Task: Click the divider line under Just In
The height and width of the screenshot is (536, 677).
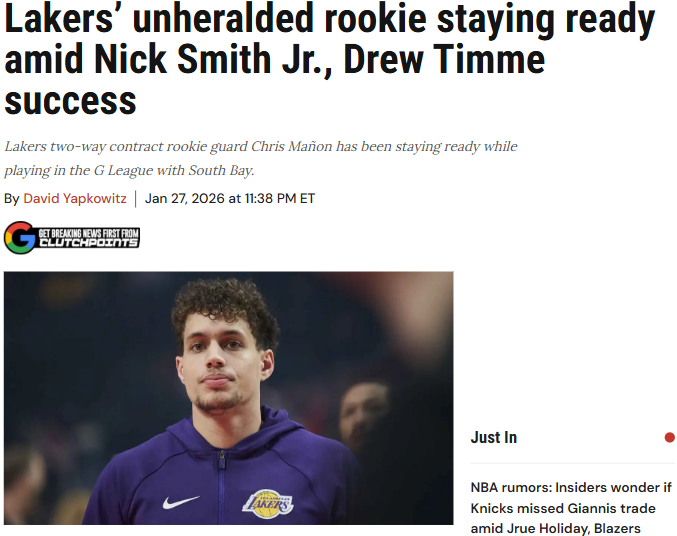Action: tap(573, 463)
